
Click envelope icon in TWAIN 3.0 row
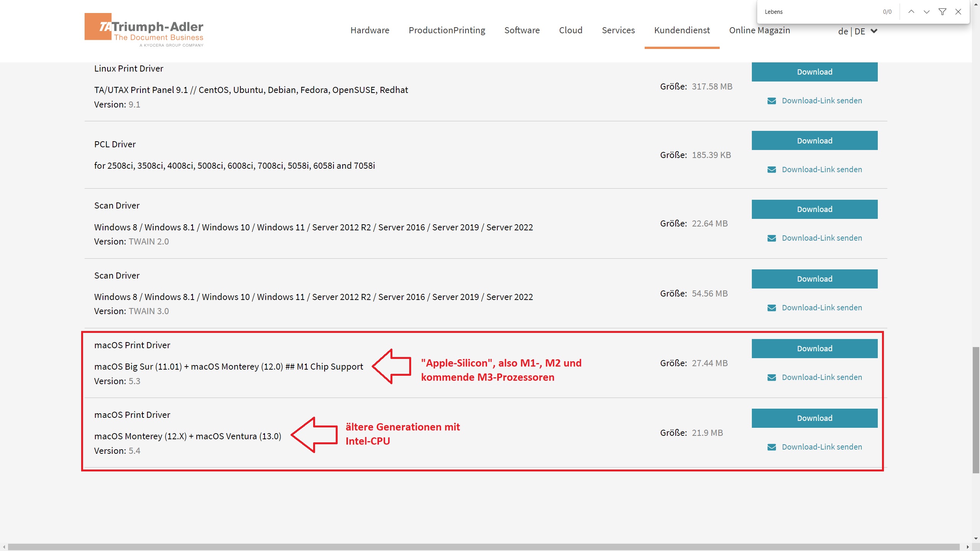(772, 308)
